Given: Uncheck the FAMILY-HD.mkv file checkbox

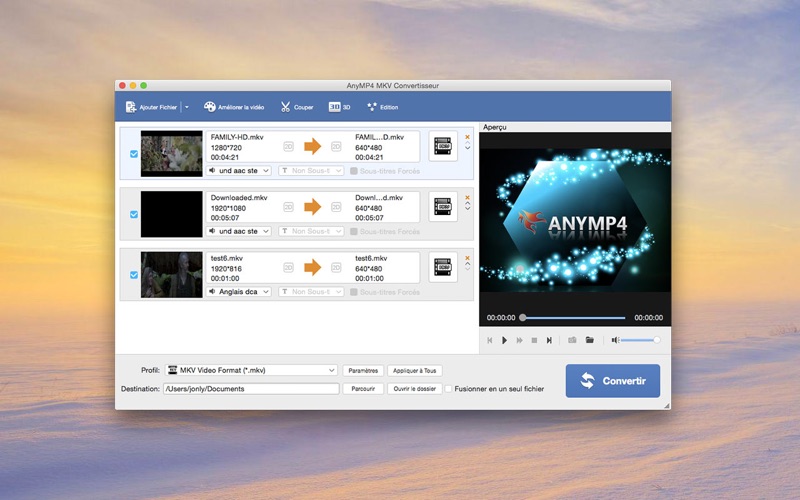Looking at the screenshot, I should point(134,154).
